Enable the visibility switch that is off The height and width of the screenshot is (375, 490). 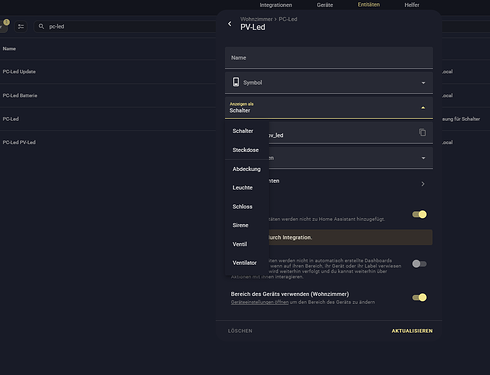pyautogui.click(x=419, y=264)
